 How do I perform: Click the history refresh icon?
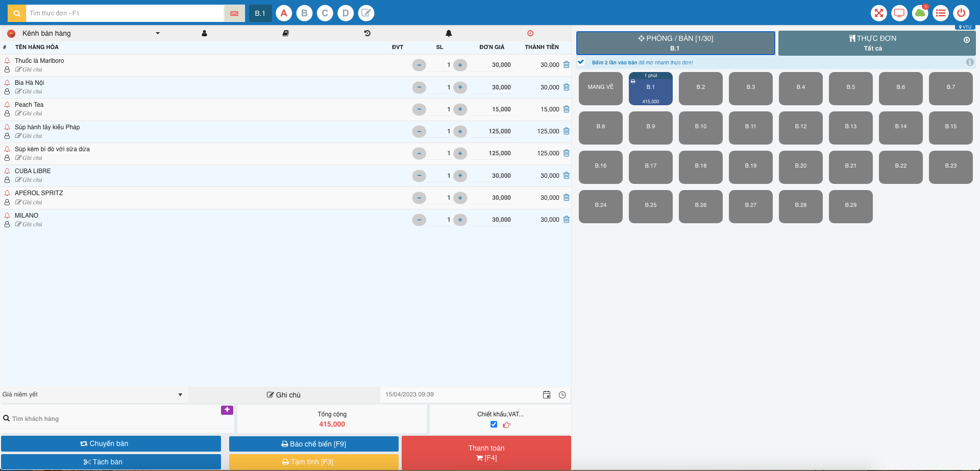[x=367, y=33]
